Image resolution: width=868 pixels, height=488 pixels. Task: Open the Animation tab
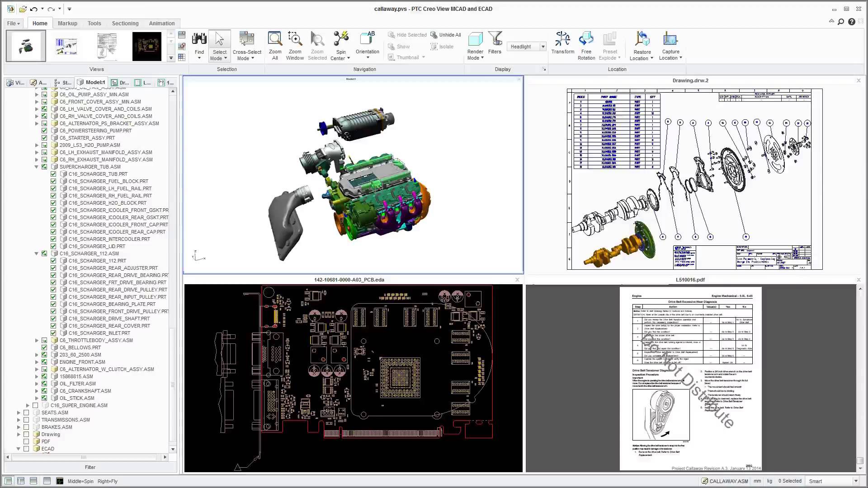pos(162,23)
